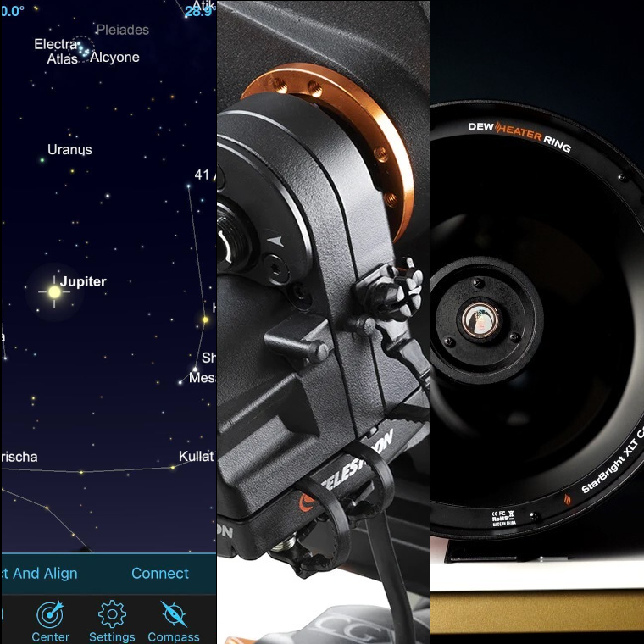Screen dimensions: 644x644
Task: Select the Atik star at top
Action: pos(205,3)
